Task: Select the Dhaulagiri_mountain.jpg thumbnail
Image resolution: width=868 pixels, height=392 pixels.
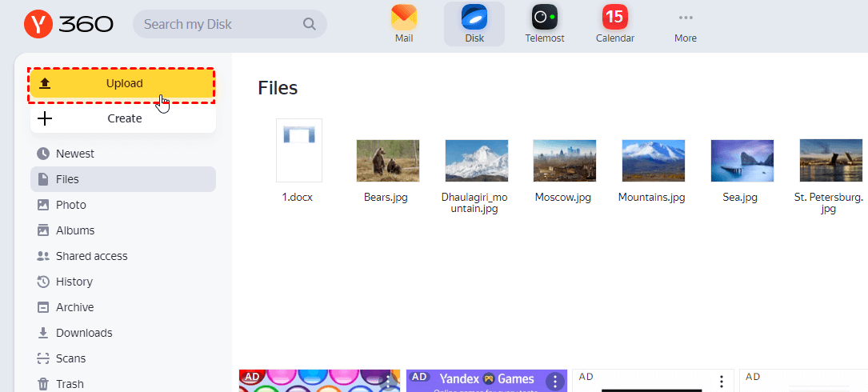Action: click(477, 161)
